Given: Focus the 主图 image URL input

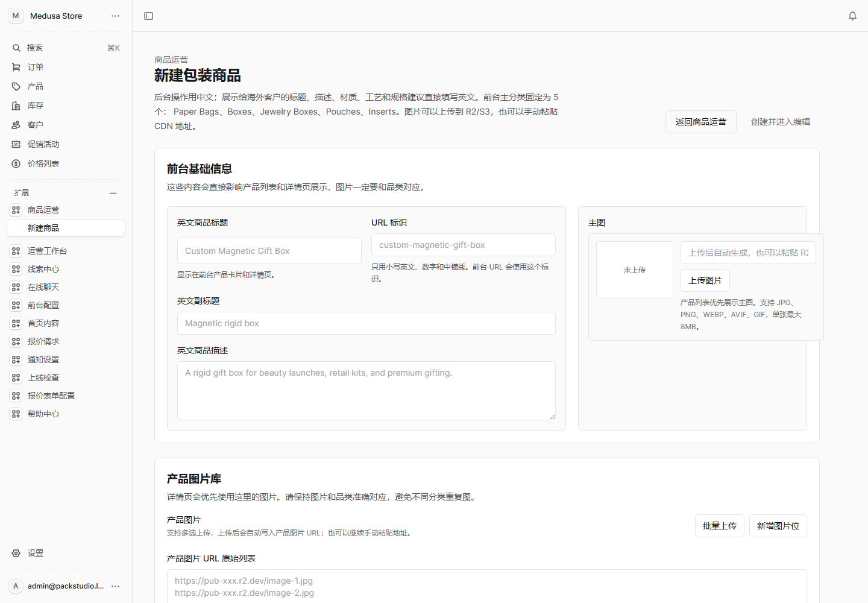Looking at the screenshot, I should 748,253.
